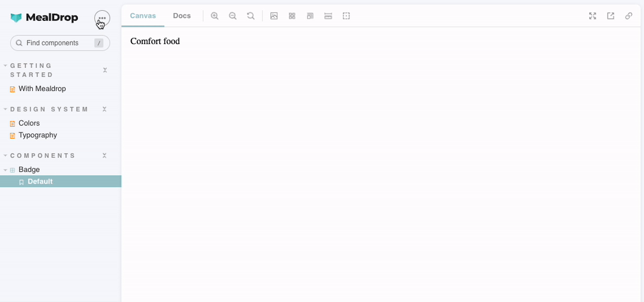Collapse the Getting Started section arrow

(5, 66)
